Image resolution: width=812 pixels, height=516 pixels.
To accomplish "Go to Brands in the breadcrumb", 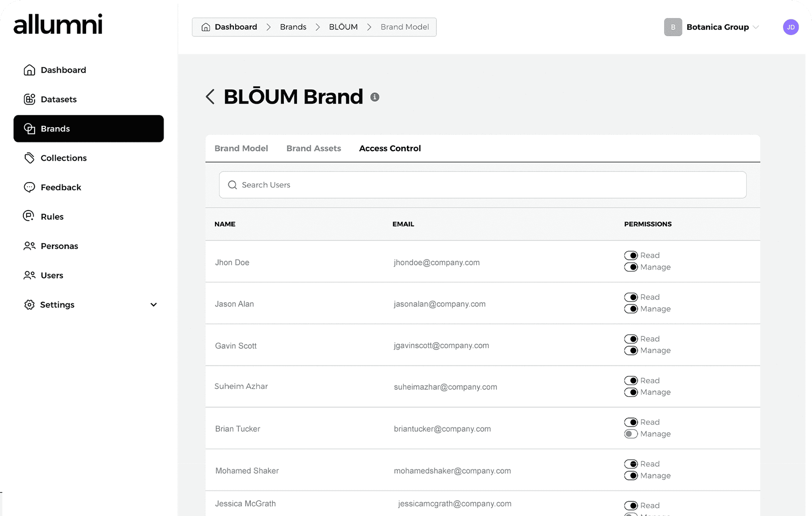I will click(x=293, y=27).
